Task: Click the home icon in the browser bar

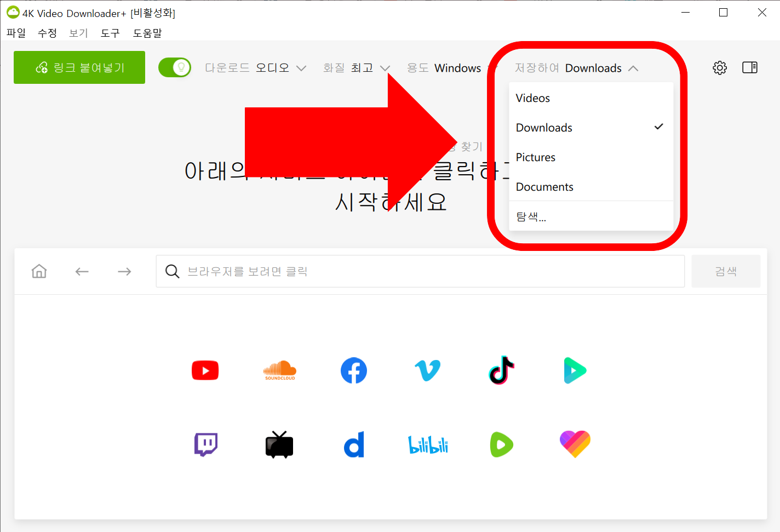Action: click(39, 271)
